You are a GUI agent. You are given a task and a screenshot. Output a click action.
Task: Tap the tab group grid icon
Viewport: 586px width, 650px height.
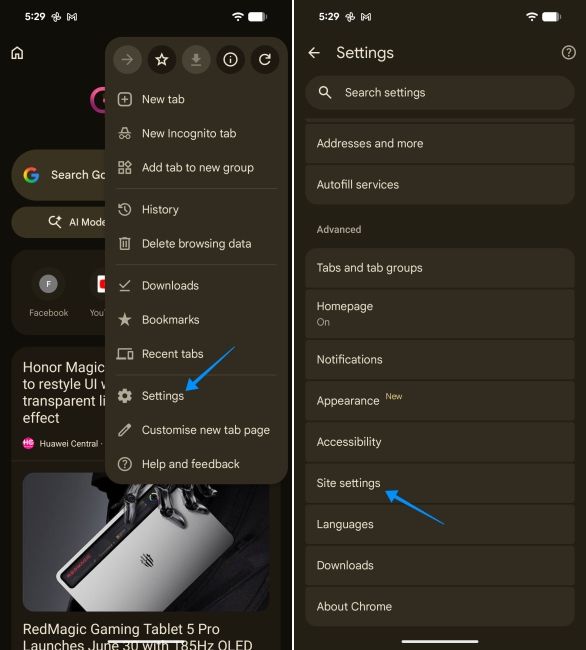125,167
